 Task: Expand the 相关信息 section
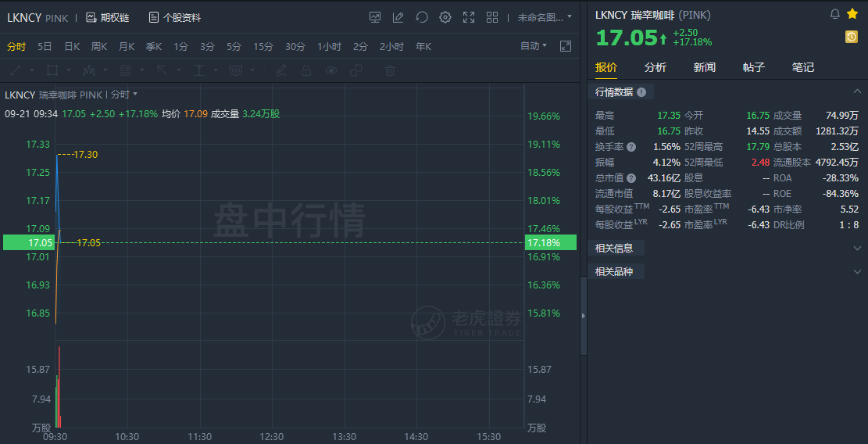858,248
